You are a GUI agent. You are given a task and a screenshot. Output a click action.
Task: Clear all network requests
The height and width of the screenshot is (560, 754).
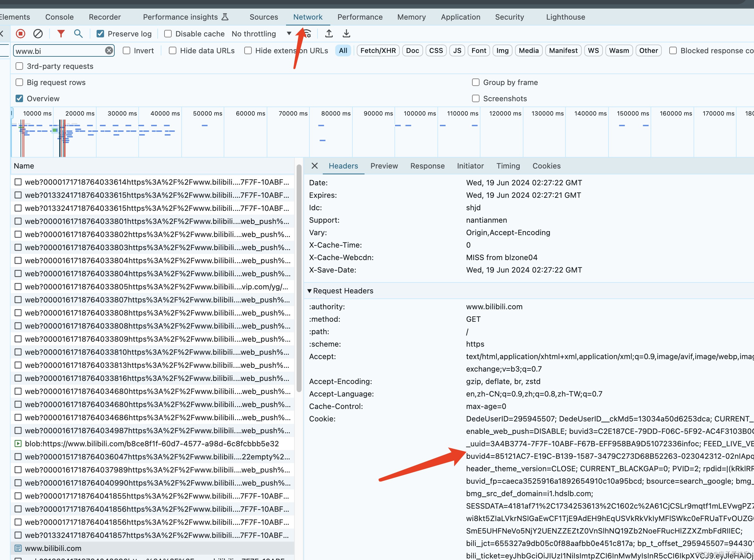(x=38, y=34)
